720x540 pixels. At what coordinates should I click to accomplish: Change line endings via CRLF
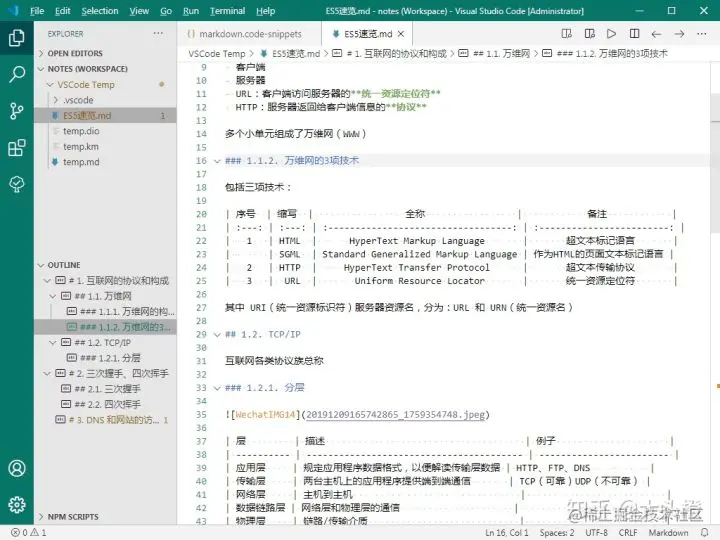click(628, 533)
